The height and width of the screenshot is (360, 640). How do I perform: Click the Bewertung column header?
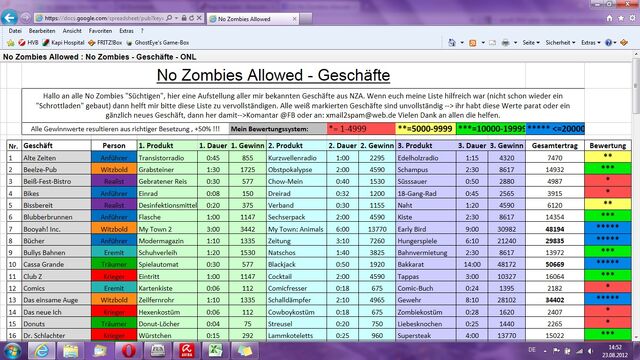pos(608,145)
